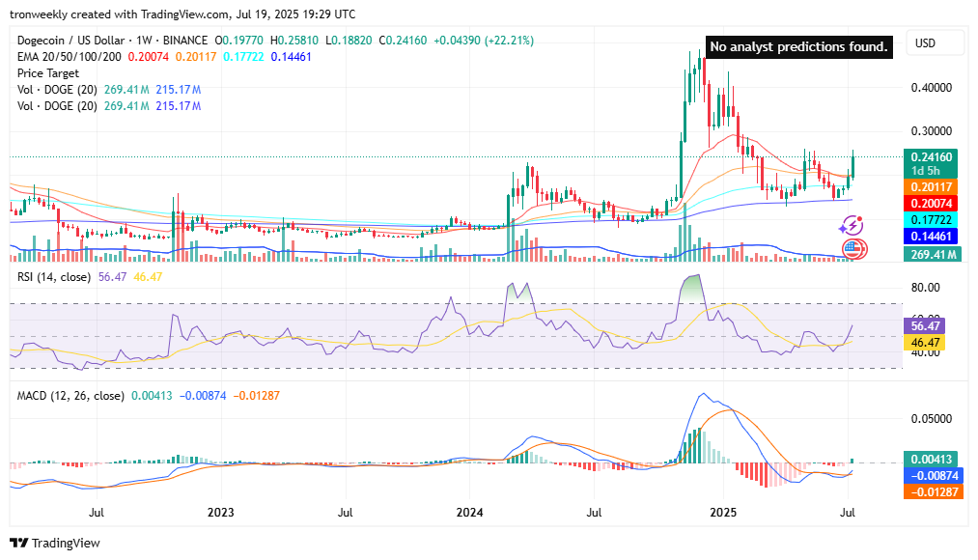
Task: Click the 0.00413 value in the MACD legend
Action: tap(152, 396)
